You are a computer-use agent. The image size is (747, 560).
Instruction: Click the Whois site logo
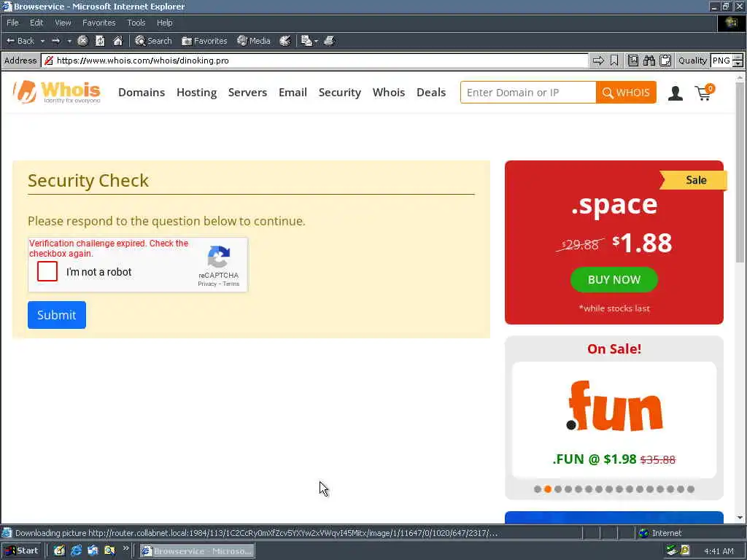(57, 92)
